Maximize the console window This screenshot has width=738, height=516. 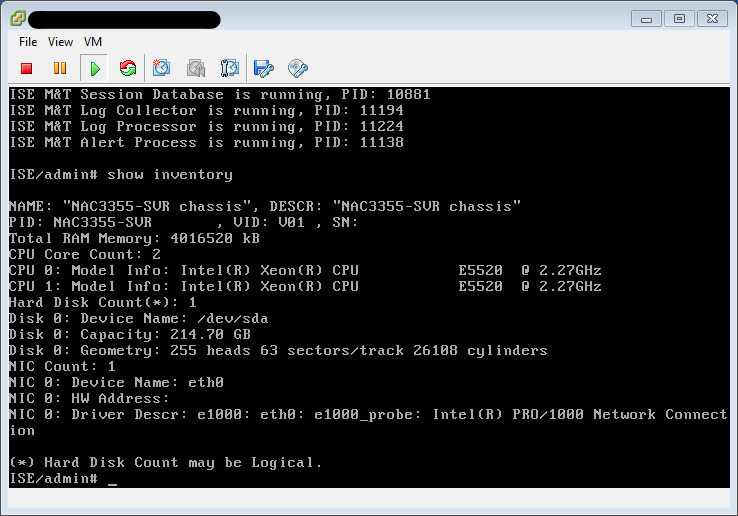tap(679, 19)
